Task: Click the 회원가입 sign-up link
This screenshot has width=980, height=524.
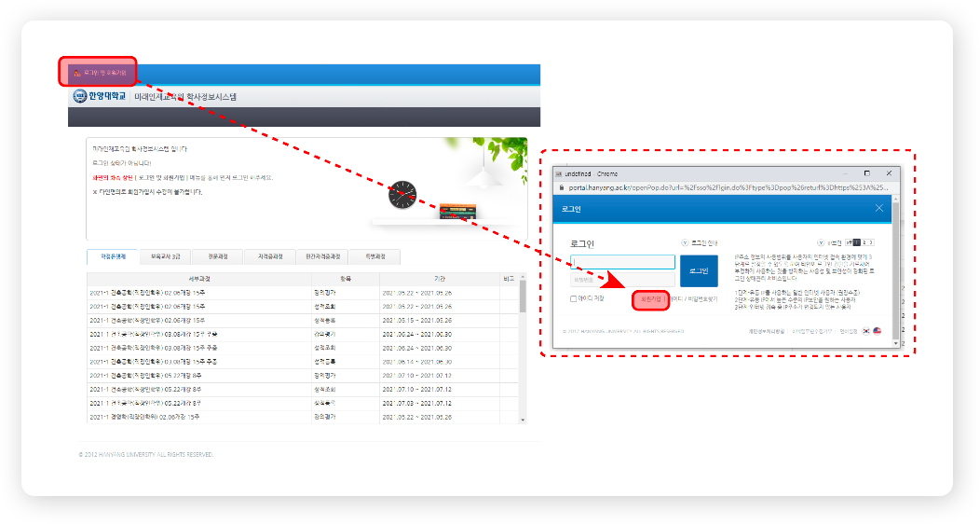Action: click(650, 299)
